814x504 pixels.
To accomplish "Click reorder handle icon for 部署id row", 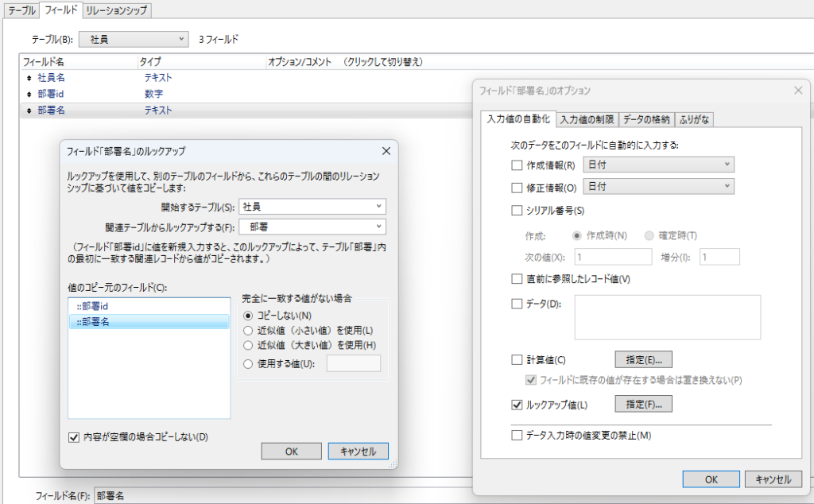I will pyautogui.click(x=29, y=95).
